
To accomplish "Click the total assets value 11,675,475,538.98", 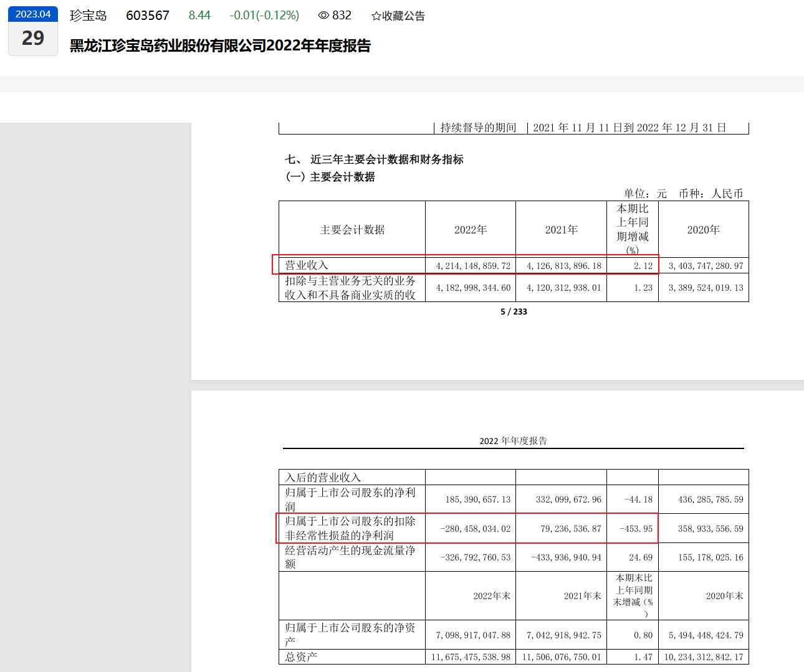I will [x=471, y=657].
